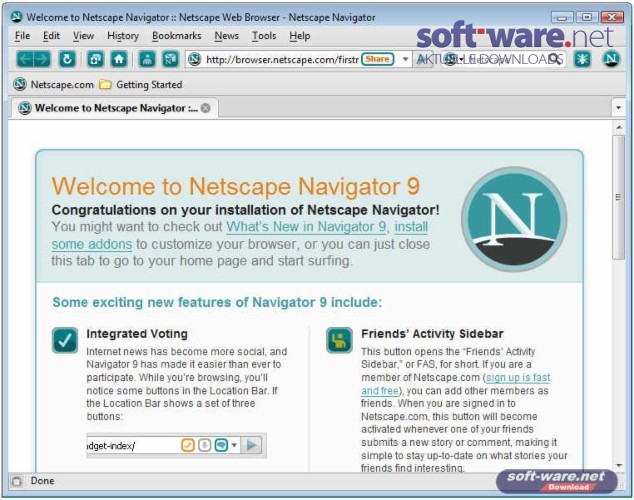Close the Welcome to Netscape Navigator tab
Screen dimensions: 634x500
206,108
